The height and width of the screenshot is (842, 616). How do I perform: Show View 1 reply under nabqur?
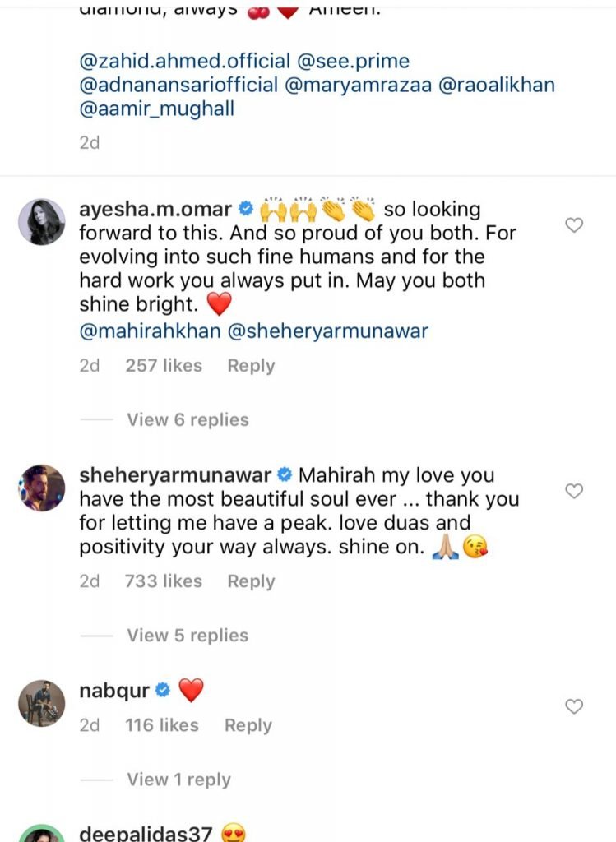[x=178, y=780]
